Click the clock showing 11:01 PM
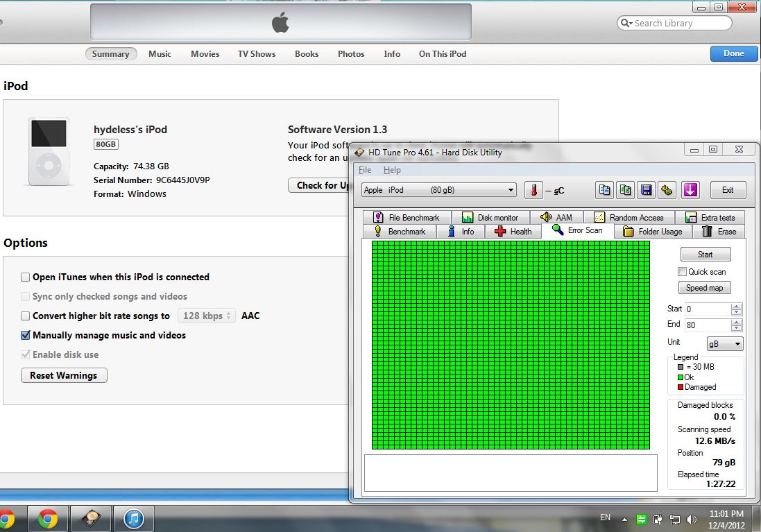The image size is (761, 532). 726,513
